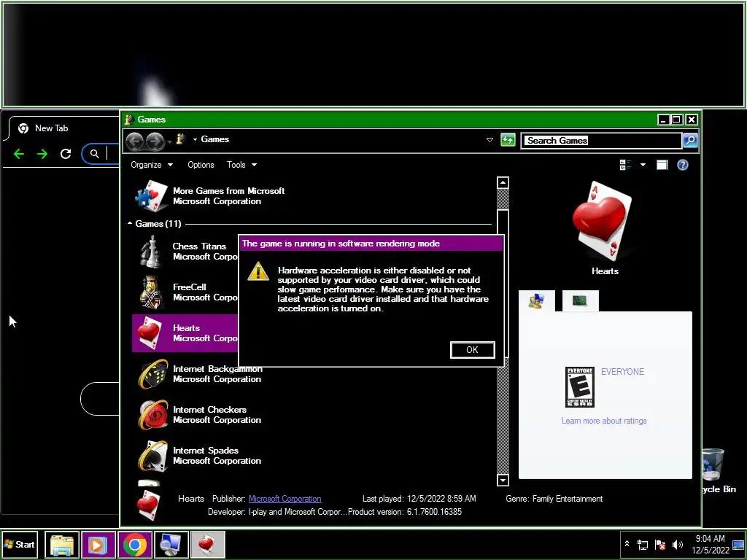
Task: Click the Forward navigation button in Games
Action: pos(155,141)
